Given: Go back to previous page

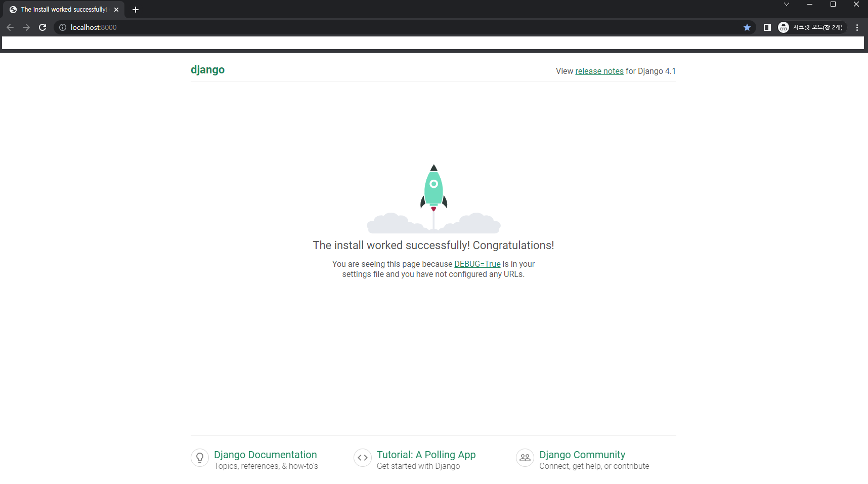Looking at the screenshot, I should coord(10,27).
